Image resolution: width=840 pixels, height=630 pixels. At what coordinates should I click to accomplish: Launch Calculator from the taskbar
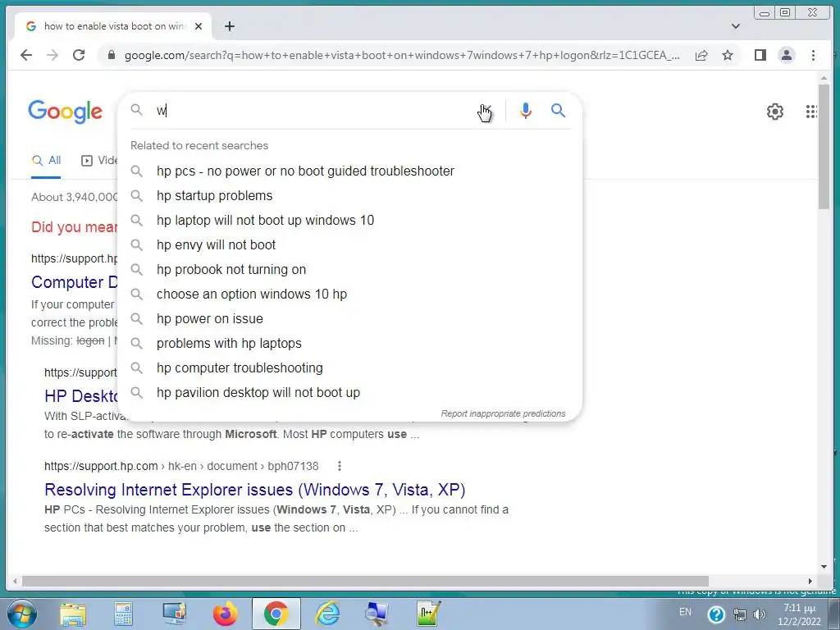(123, 614)
